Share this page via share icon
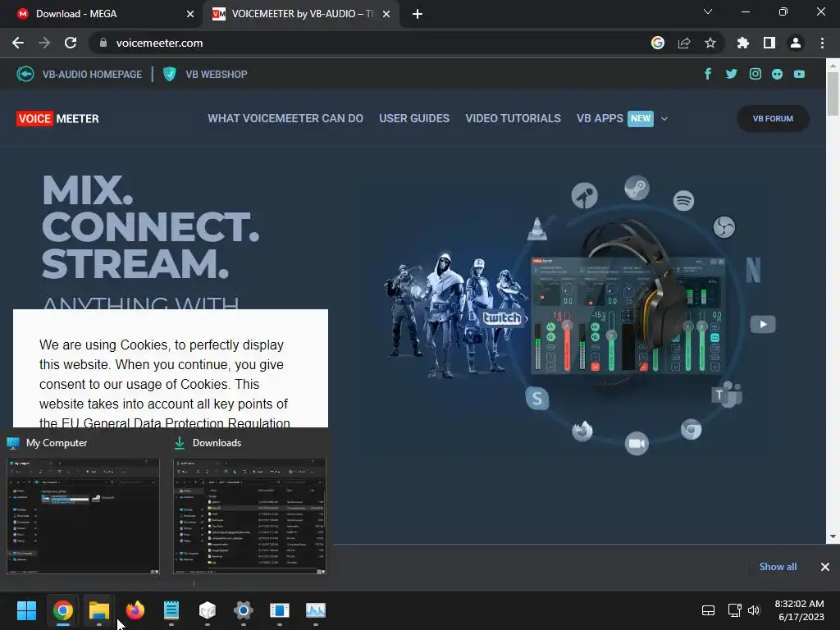The width and height of the screenshot is (840, 630). [684, 43]
